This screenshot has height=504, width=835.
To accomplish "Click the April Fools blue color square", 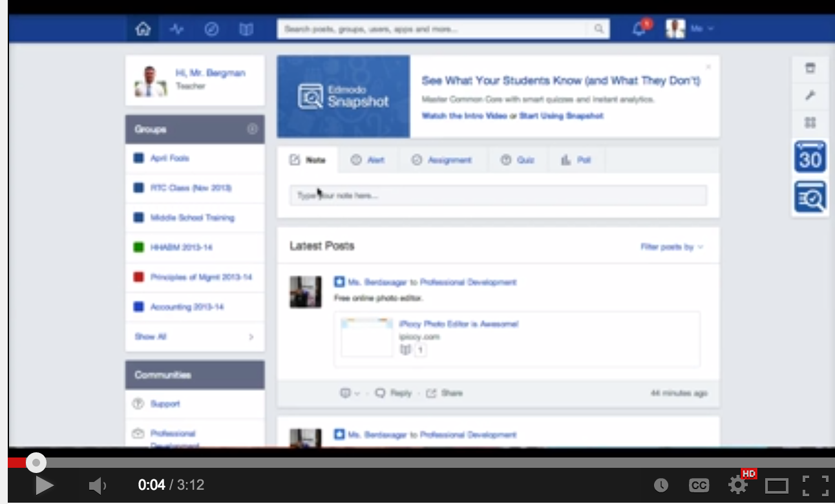I will [138, 158].
